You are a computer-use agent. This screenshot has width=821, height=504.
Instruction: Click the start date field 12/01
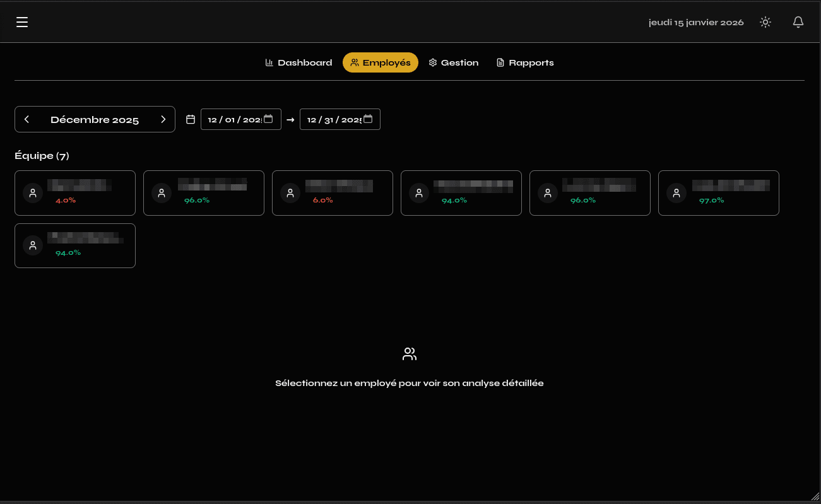232,119
